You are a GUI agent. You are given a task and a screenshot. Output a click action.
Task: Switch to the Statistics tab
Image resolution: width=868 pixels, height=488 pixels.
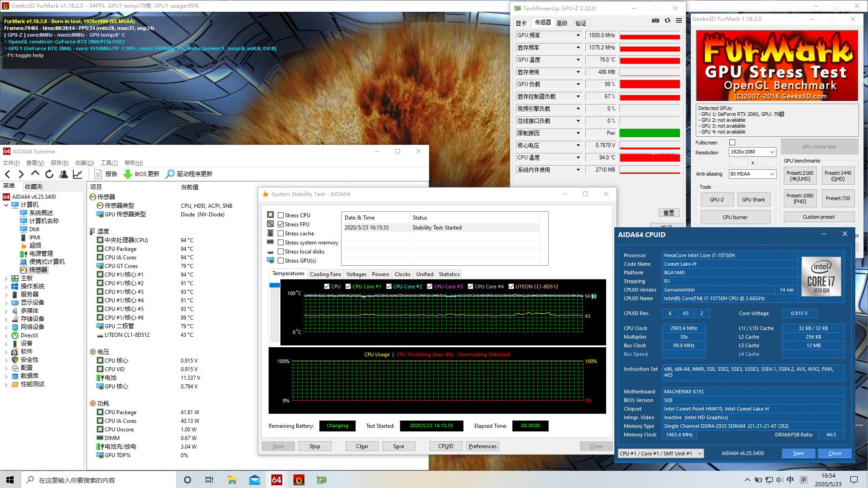pyautogui.click(x=449, y=274)
